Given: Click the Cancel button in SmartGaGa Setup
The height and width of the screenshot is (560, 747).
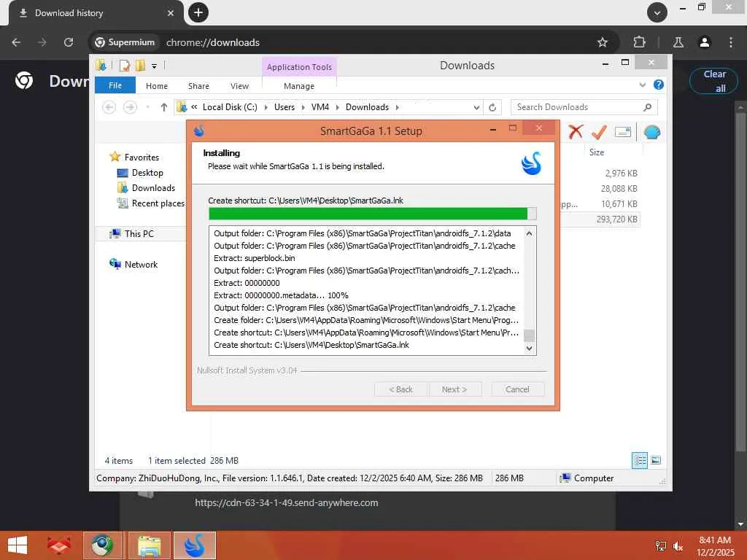Looking at the screenshot, I should 517,389.
